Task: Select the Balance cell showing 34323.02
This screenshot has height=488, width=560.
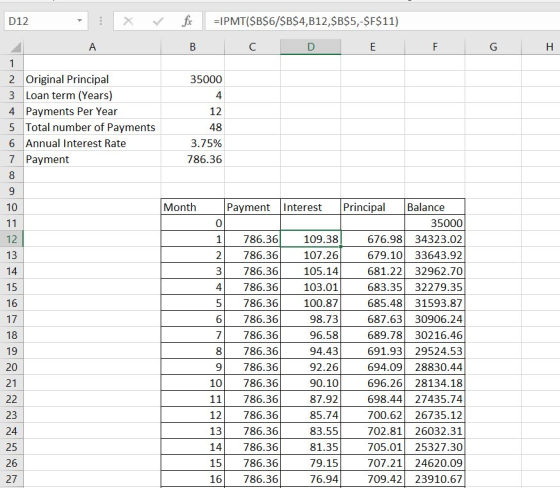Action: 435,239
